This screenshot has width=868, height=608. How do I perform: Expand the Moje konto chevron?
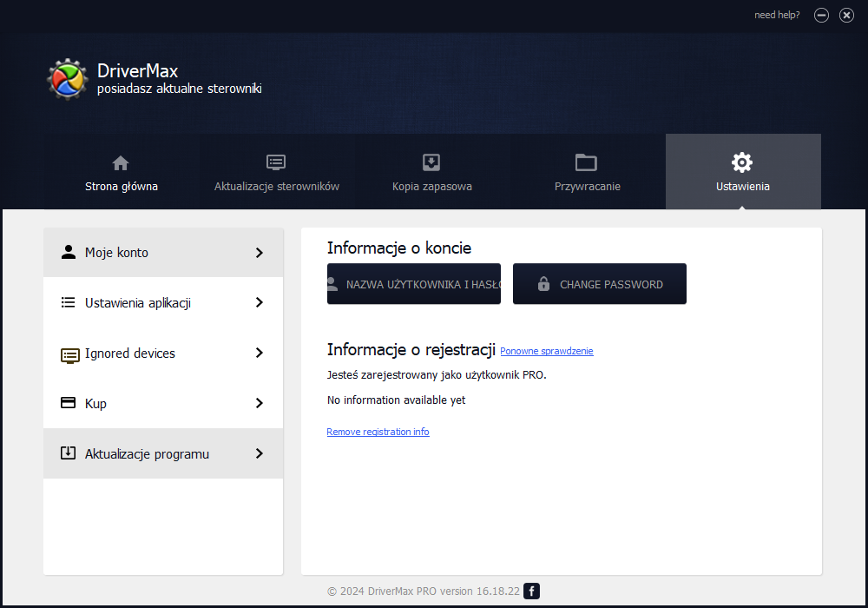click(259, 253)
